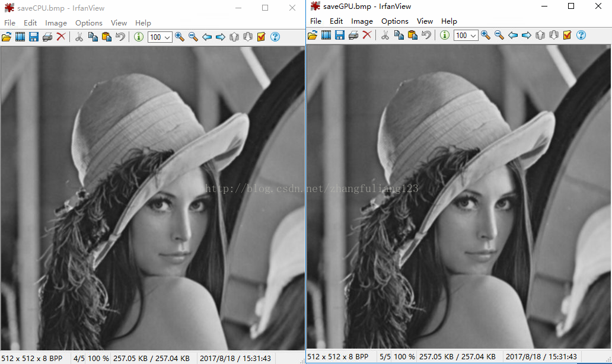Open the File menu in saveGPU.bmp window
This screenshot has height=364, width=612.
pyautogui.click(x=315, y=21)
